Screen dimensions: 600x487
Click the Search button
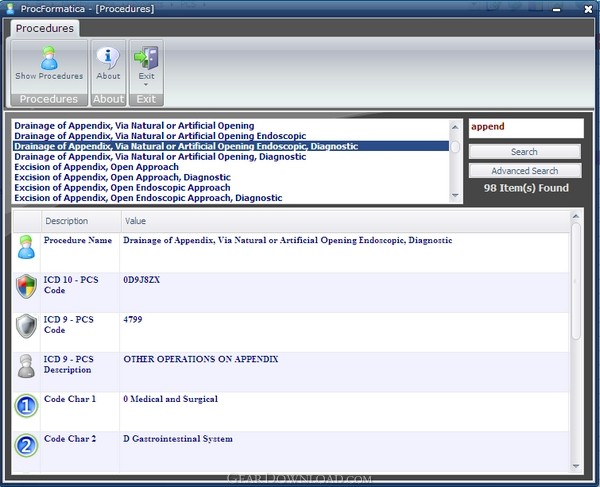[525, 152]
